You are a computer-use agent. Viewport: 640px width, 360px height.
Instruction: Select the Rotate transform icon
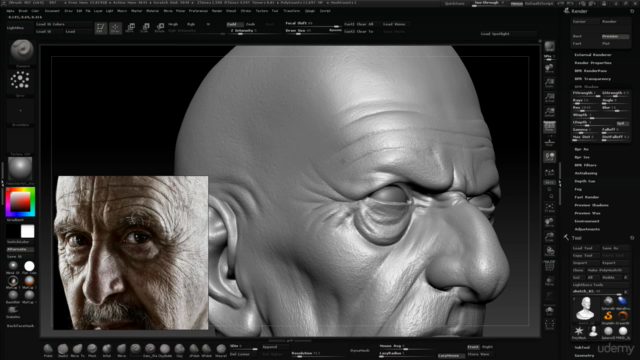[x=160, y=28]
